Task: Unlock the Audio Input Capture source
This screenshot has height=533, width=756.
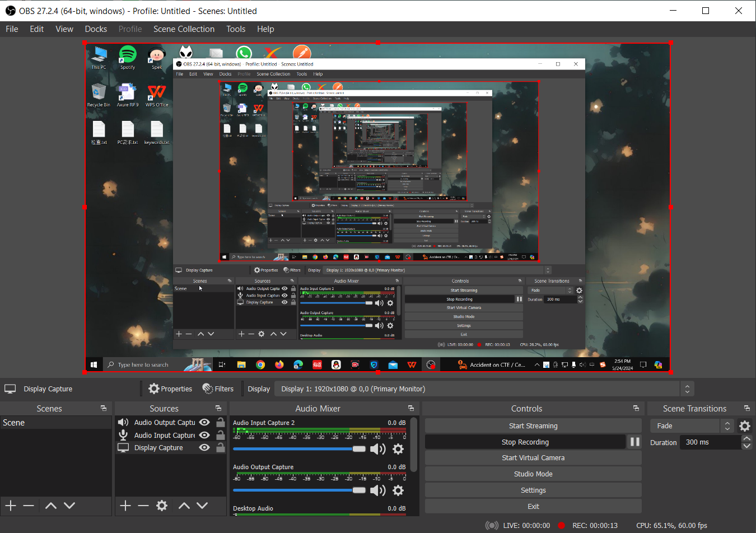Action: [221, 435]
